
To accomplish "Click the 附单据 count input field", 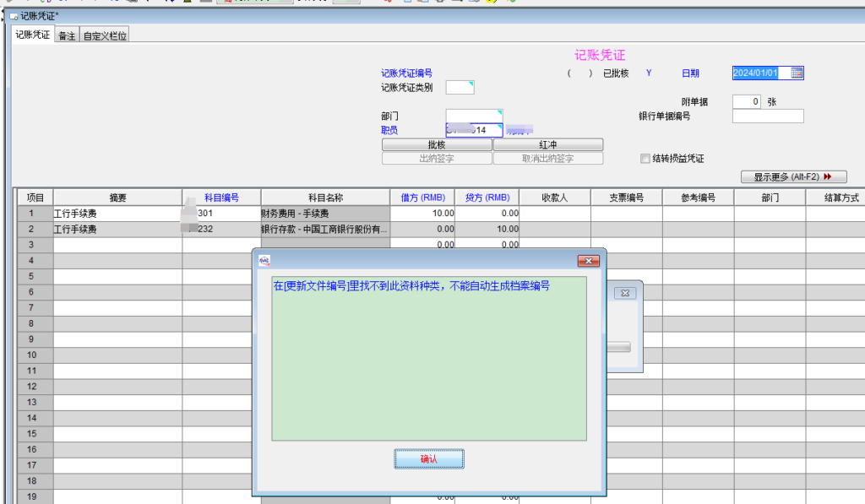I will 747,101.
